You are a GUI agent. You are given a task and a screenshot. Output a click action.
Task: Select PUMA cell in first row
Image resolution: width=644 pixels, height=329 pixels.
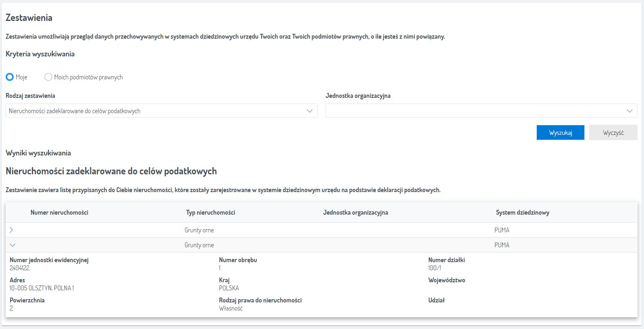pos(502,230)
